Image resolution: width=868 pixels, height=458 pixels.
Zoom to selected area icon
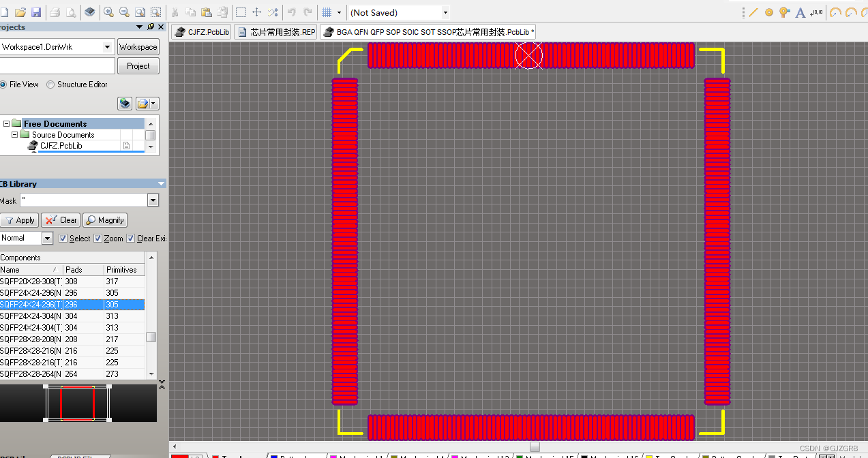(x=155, y=12)
